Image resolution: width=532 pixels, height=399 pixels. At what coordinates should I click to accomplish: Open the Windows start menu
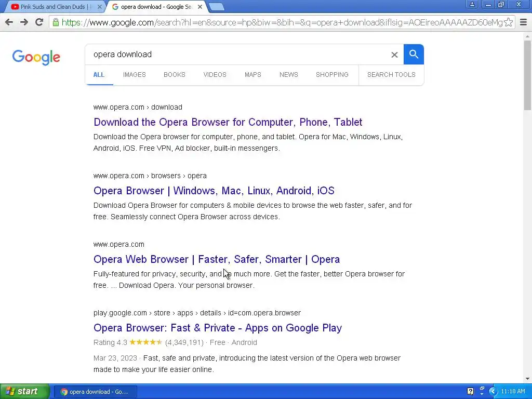click(x=25, y=392)
